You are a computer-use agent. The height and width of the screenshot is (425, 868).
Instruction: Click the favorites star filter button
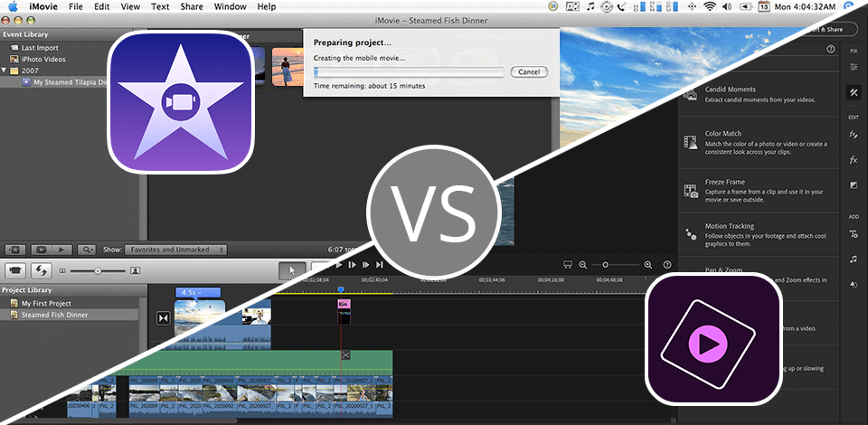click(x=15, y=250)
